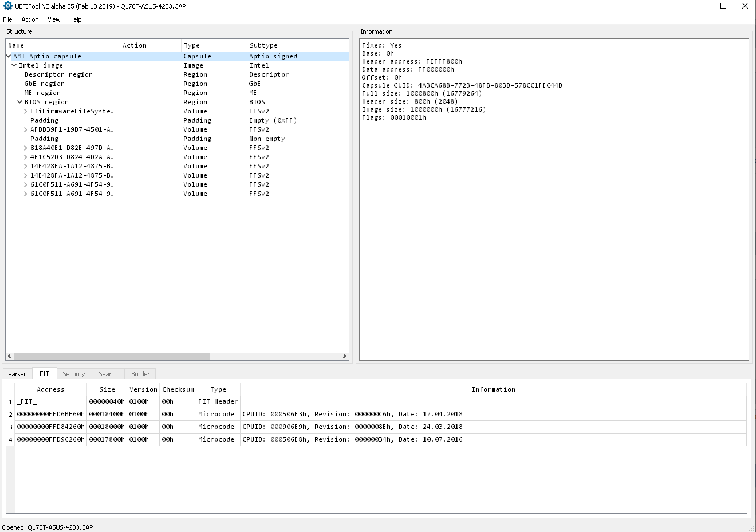The height and width of the screenshot is (532, 756).
Task: Click scroll right arrow of Structure tree
Action: click(x=345, y=356)
